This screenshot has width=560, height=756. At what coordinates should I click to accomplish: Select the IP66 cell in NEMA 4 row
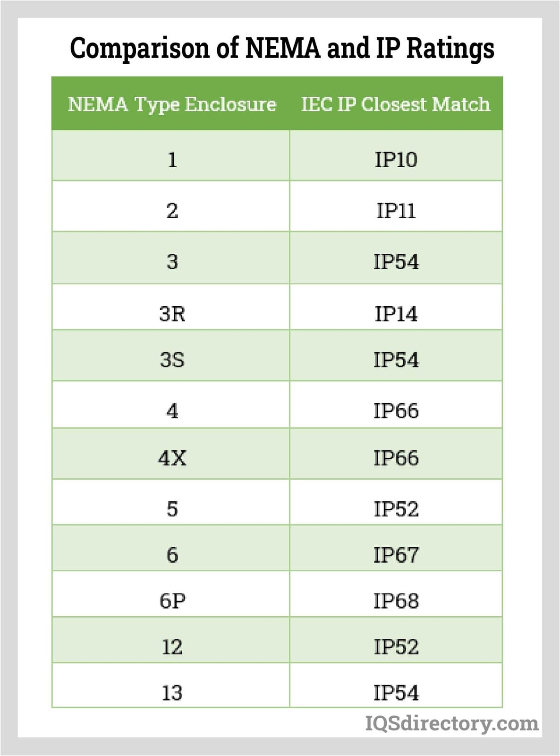[x=396, y=410]
